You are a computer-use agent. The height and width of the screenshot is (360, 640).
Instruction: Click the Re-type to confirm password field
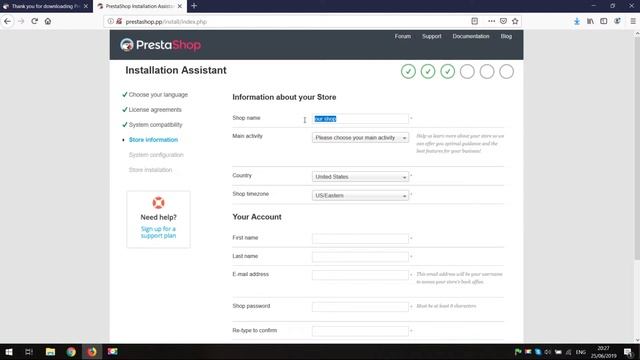[360, 331]
